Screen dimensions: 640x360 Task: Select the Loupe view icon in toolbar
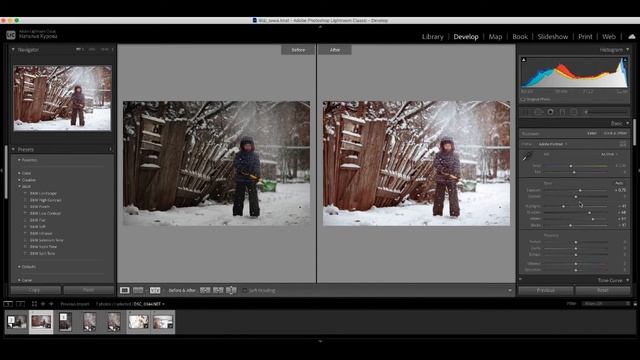tap(124, 290)
